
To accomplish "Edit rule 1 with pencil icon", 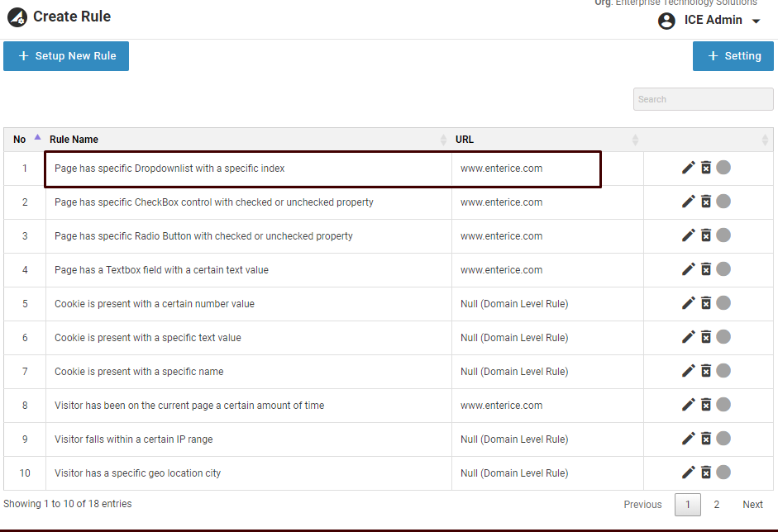I will click(x=688, y=168).
